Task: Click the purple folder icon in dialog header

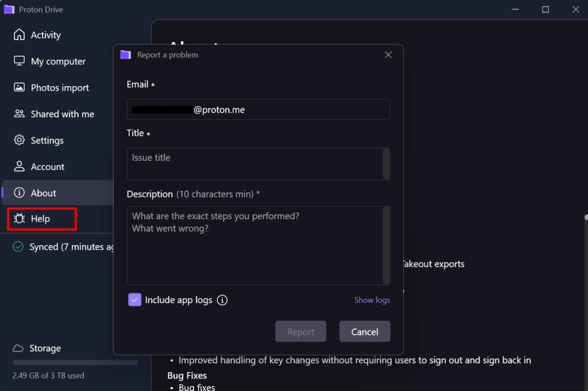Action: coord(126,55)
